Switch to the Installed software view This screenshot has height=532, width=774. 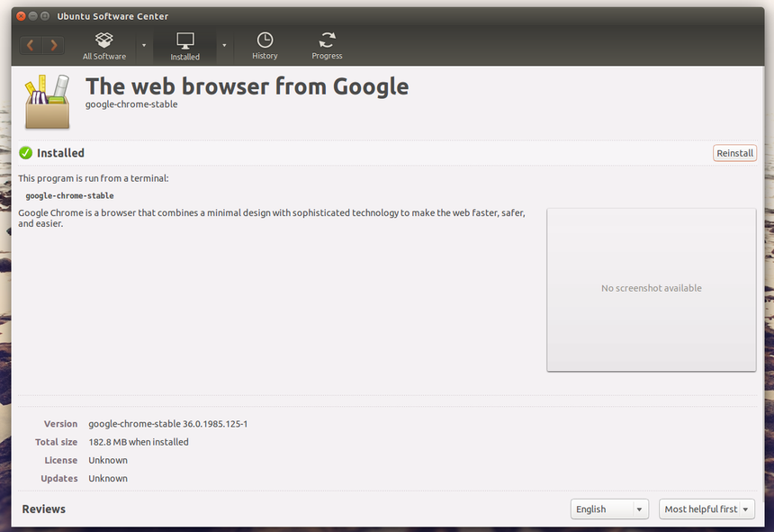point(185,46)
